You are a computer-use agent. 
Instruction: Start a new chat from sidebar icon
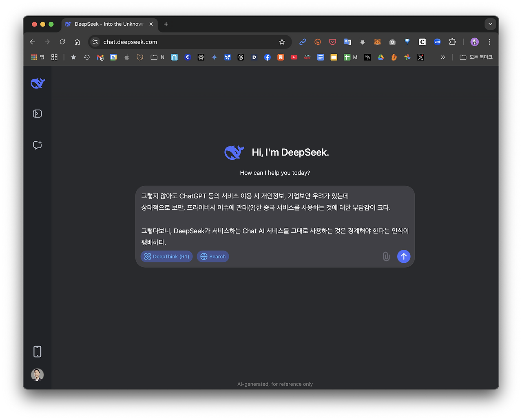(38, 145)
